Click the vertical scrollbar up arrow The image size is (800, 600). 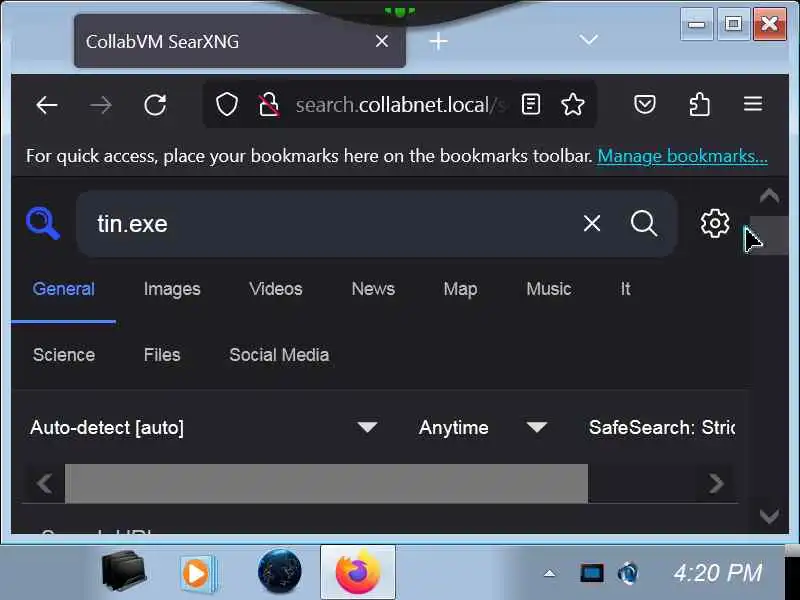click(x=769, y=196)
